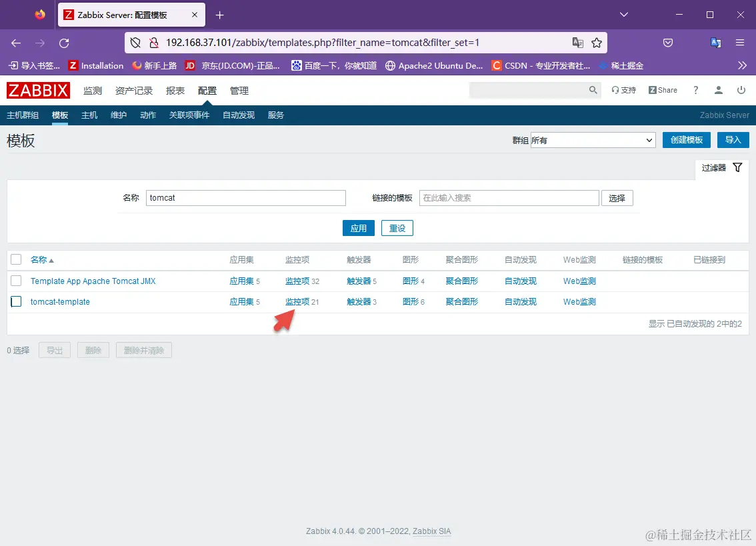756x546 pixels.
Task: Click the logout power icon
Action: (x=741, y=90)
